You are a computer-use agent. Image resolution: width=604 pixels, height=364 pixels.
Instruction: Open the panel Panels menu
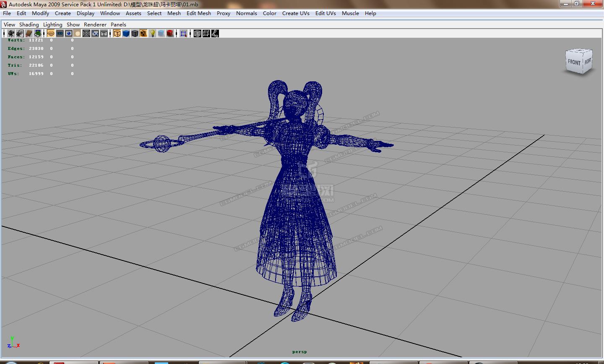118,25
